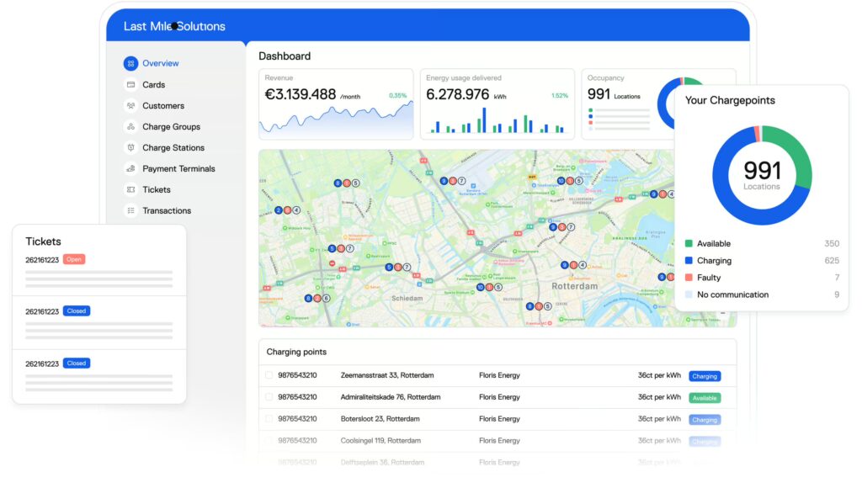The height and width of the screenshot is (504, 862).
Task: Switch to the Transactions menu item
Action: (x=167, y=211)
